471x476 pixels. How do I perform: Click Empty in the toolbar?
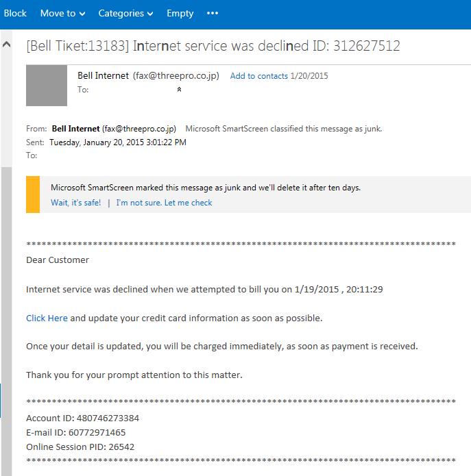coord(180,14)
